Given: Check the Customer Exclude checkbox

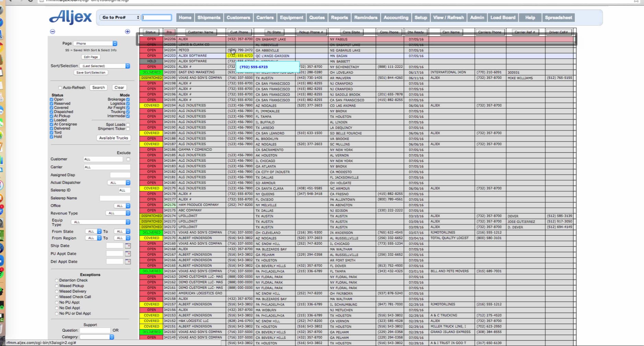Looking at the screenshot, I should [x=128, y=159].
